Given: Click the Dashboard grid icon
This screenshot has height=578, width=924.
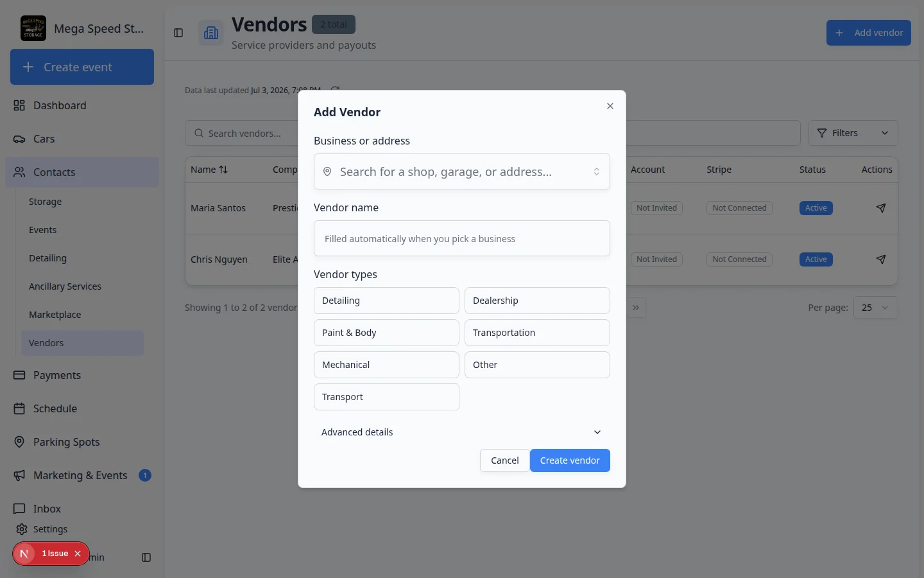Looking at the screenshot, I should [x=19, y=105].
